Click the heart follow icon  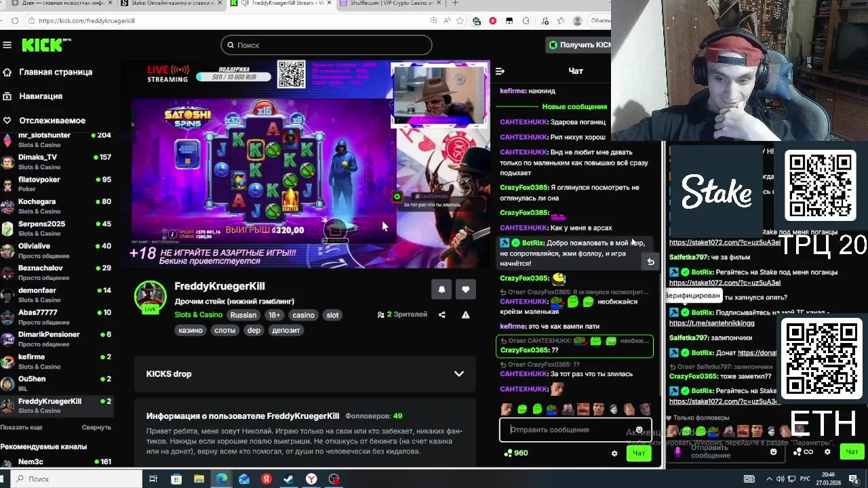coord(465,289)
